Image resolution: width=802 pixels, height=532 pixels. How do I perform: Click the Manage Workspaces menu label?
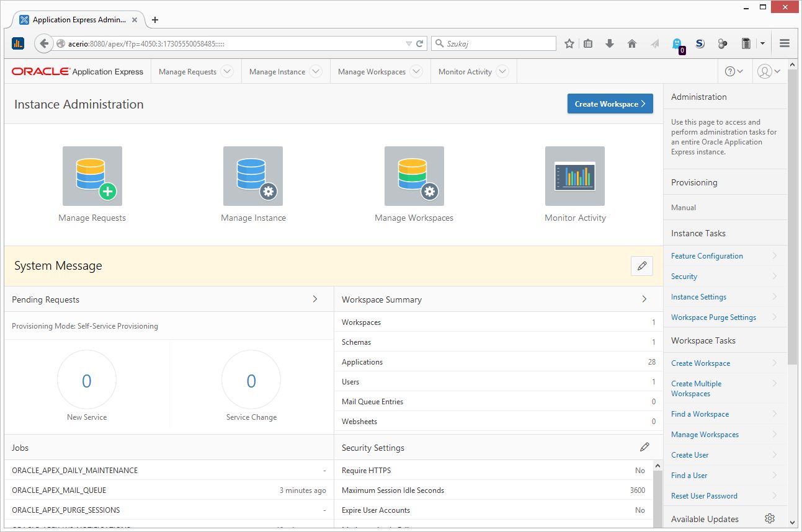[x=372, y=72]
